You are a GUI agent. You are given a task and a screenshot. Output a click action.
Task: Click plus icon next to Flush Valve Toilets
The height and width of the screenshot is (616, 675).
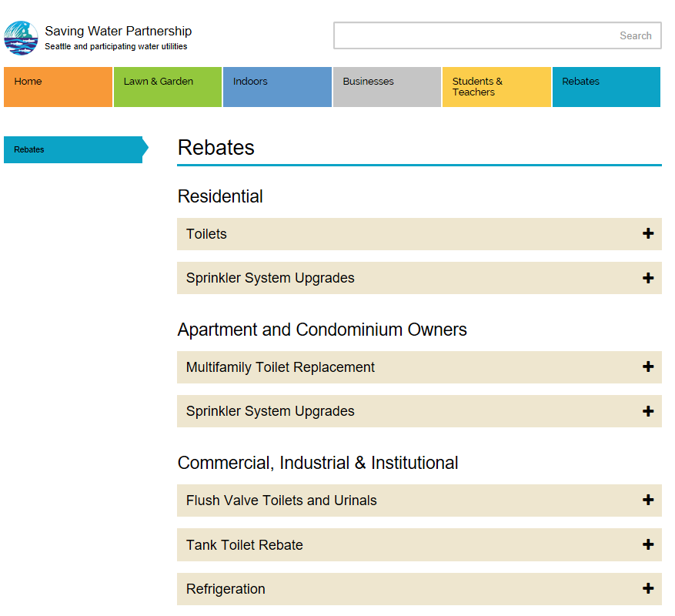(x=648, y=500)
